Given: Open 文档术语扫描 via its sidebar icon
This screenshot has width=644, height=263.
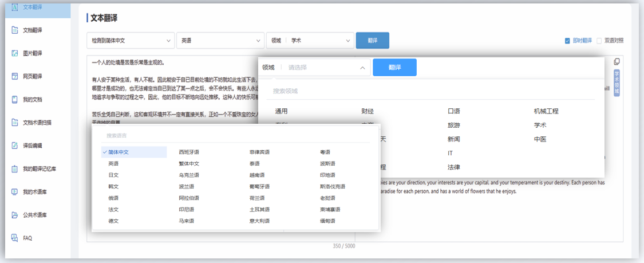Looking at the screenshot, I should point(15,123).
